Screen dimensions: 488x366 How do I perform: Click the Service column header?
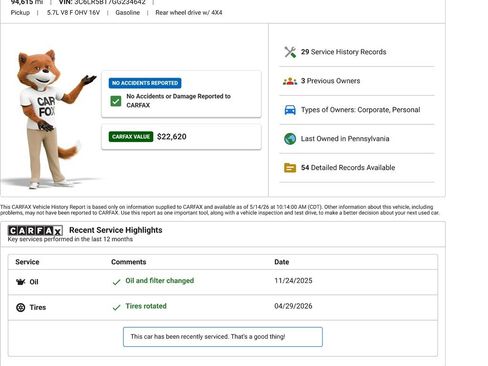[x=27, y=262]
